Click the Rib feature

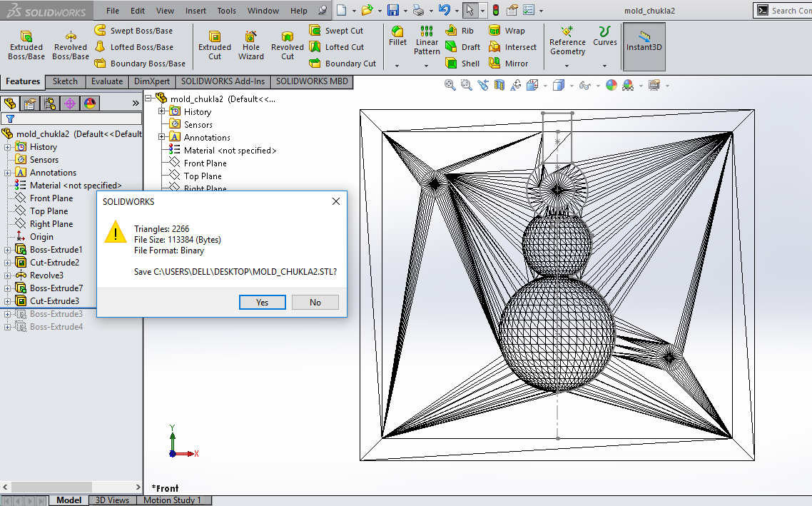[x=460, y=31]
